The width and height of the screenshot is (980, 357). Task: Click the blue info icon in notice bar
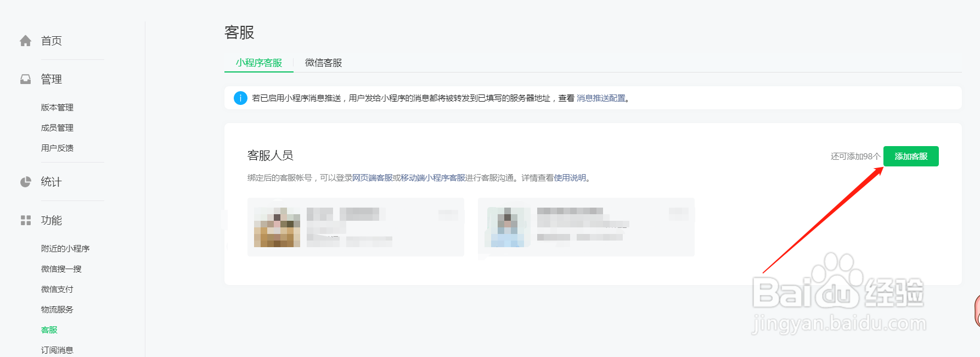click(x=240, y=98)
